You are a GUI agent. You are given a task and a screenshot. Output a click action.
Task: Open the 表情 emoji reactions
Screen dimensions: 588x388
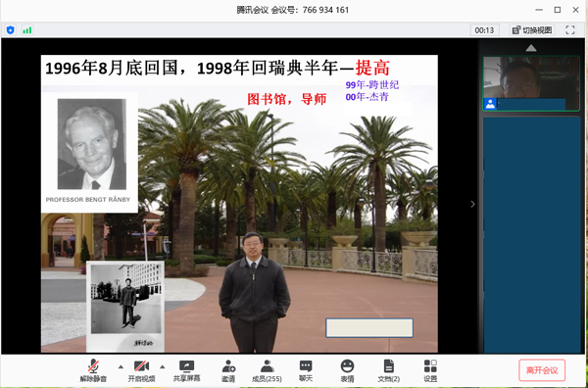tap(347, 370)
